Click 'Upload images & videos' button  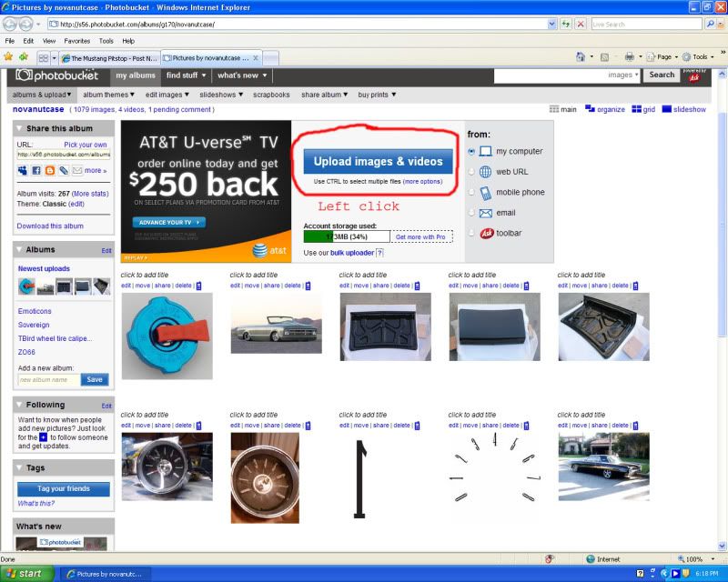(378, 162)
